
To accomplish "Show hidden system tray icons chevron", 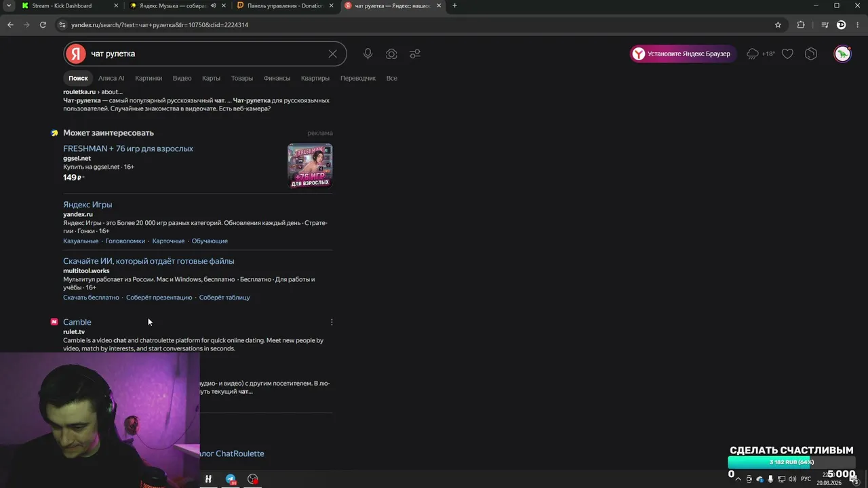I will click(739, 479).
